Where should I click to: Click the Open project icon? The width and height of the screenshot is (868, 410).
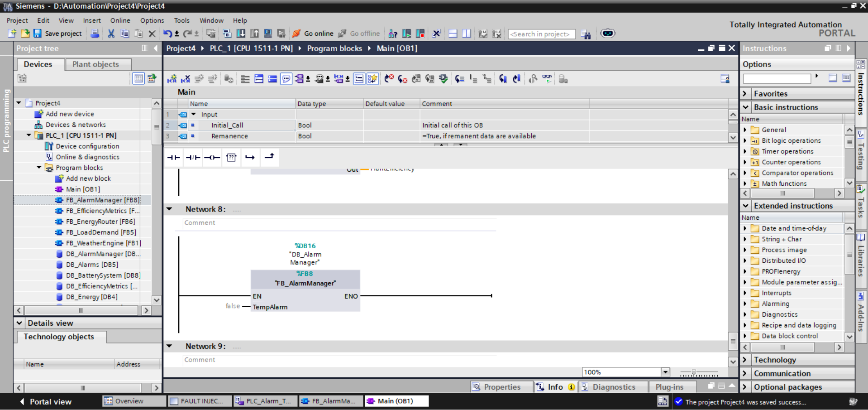pos(25,34)
